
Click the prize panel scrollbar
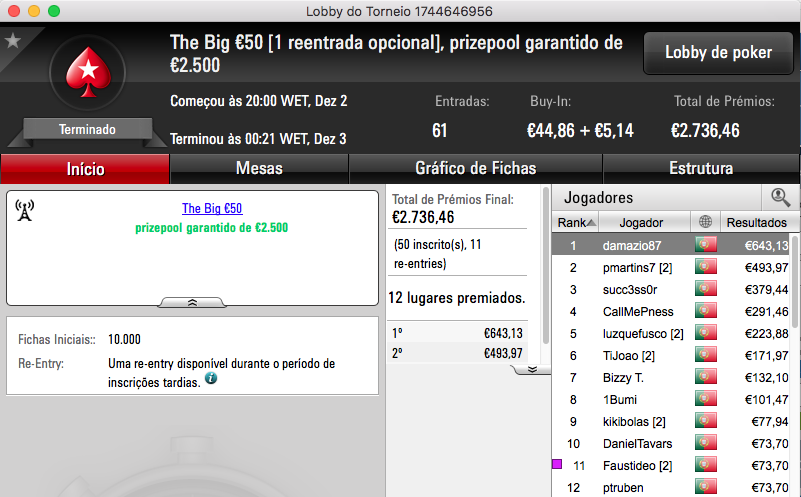coord(546,266)
